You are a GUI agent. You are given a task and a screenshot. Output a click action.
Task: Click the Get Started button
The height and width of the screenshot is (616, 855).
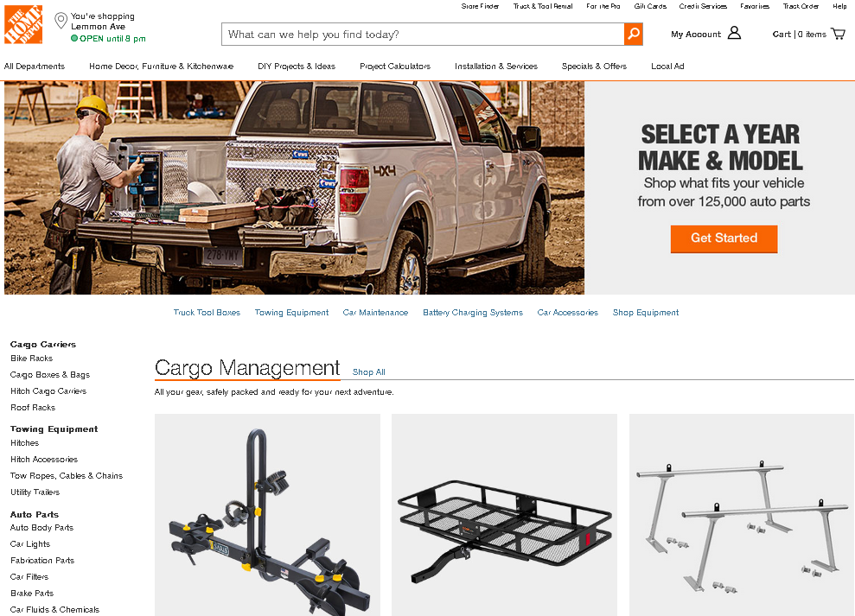pos(724,238)
